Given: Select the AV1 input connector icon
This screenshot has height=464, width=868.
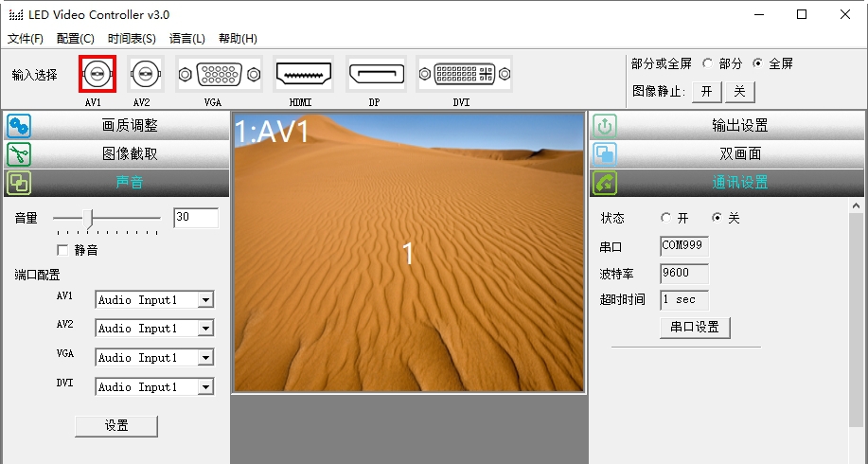Looking at the screenshot, I should (97, 74).
